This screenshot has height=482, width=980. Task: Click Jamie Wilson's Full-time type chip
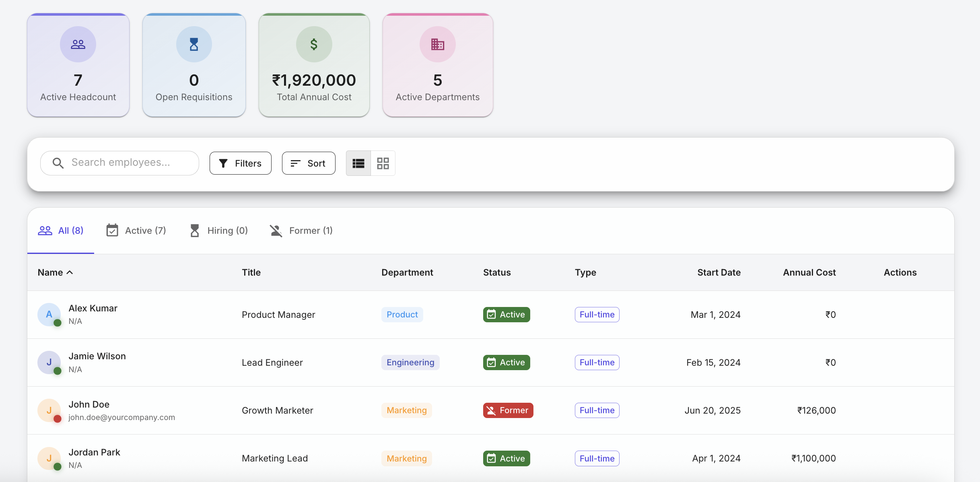(x=597, y=363)
